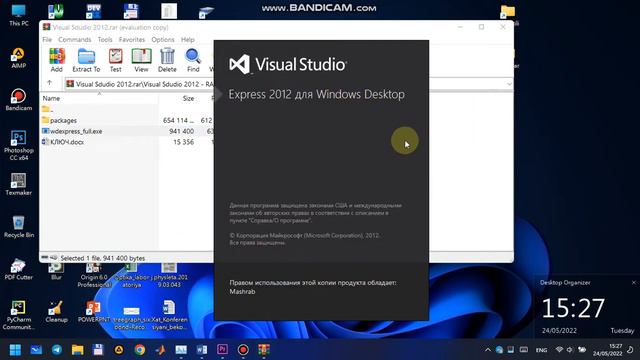Switch to Bandicam recorder in the taskbar
The image size is (640, 360).
point(243,350)
